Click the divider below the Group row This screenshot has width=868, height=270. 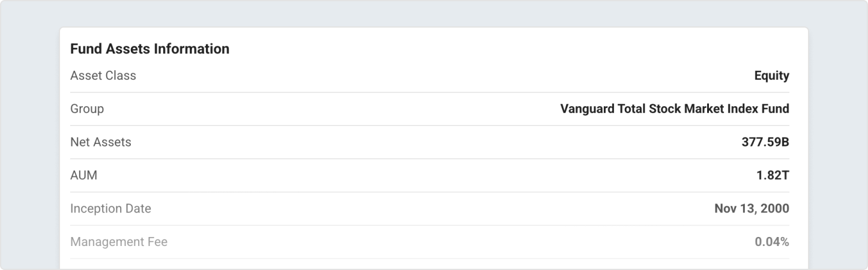click(430, 125)
